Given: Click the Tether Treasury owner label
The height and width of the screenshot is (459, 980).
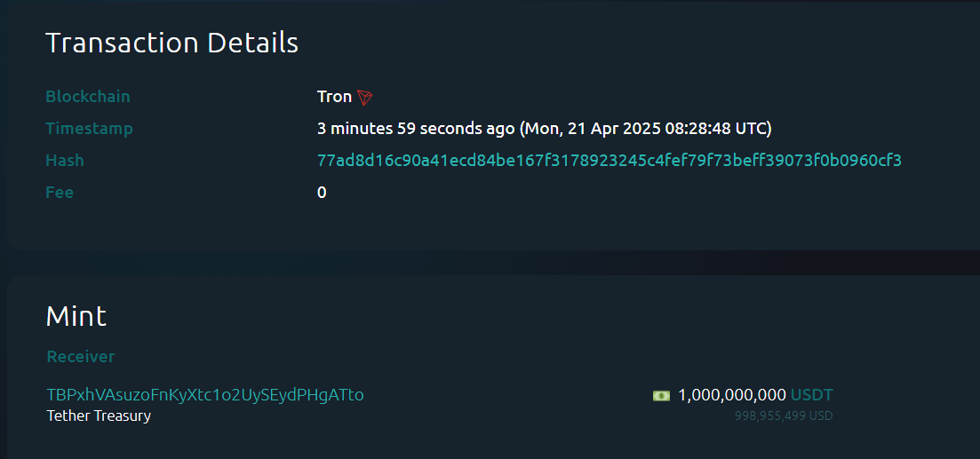Looking at the screenshot, I should [99, 415].
